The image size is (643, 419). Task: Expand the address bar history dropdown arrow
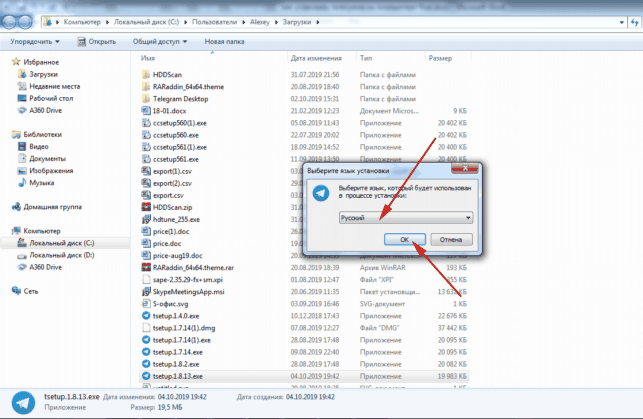(622, 22)
